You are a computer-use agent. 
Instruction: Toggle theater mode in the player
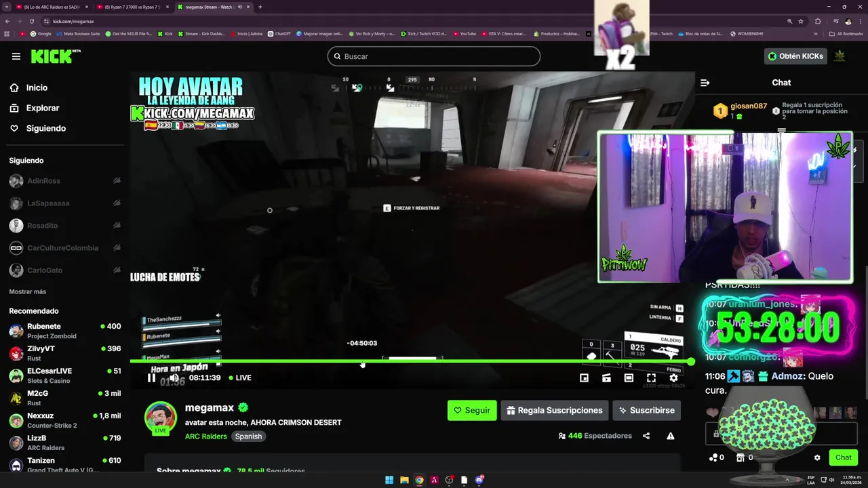pyautogui.click(x=629, y=378)
